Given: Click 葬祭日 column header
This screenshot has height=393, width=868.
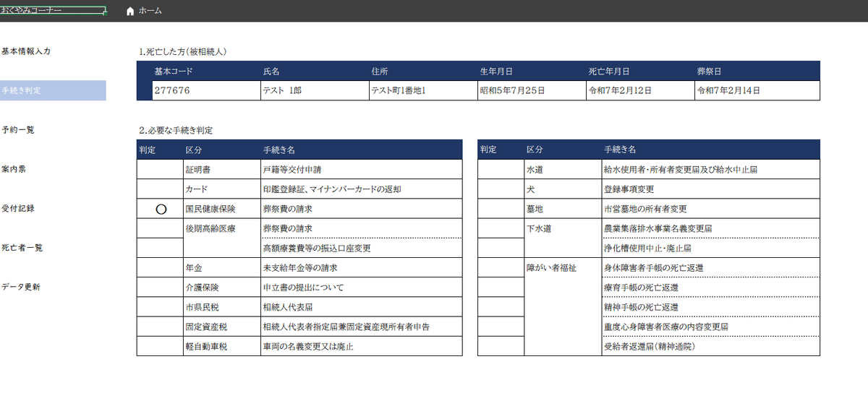Looking at the screenshot, I should [709, 72].
